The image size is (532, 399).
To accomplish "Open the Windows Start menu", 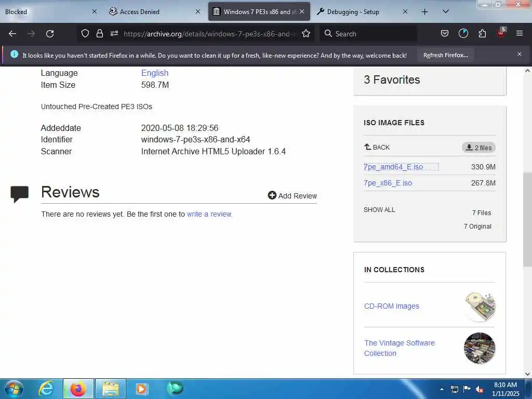I will [14, 389].
